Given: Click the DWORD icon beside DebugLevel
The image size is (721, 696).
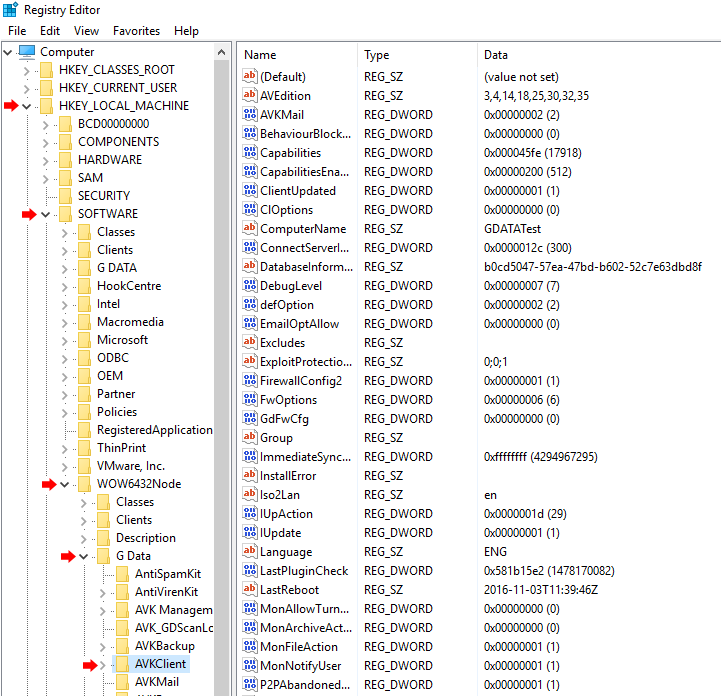Looking at the screenshot, I should point(250,285).
